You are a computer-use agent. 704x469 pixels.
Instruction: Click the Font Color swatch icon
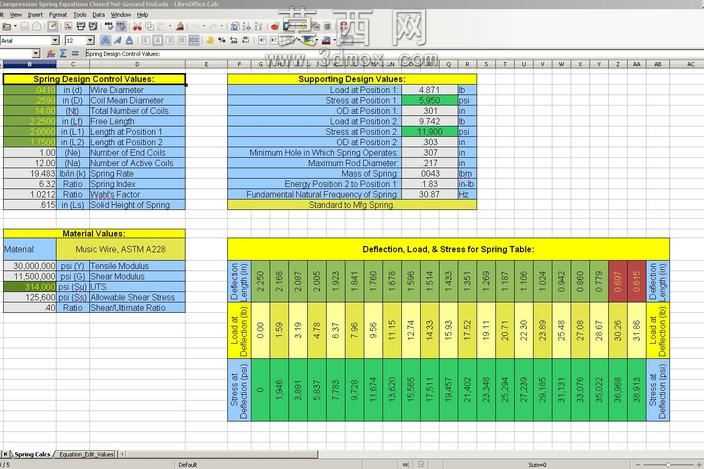click(x=326, y=40)
